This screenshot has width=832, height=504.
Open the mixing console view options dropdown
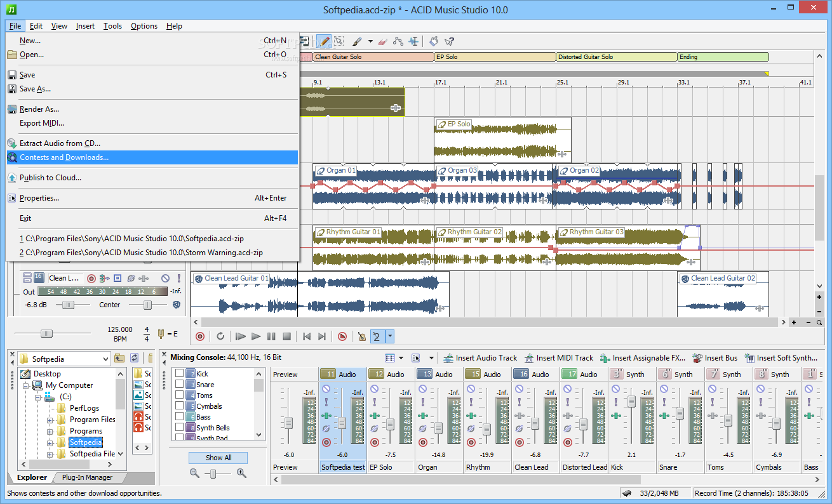click(401, 358)
